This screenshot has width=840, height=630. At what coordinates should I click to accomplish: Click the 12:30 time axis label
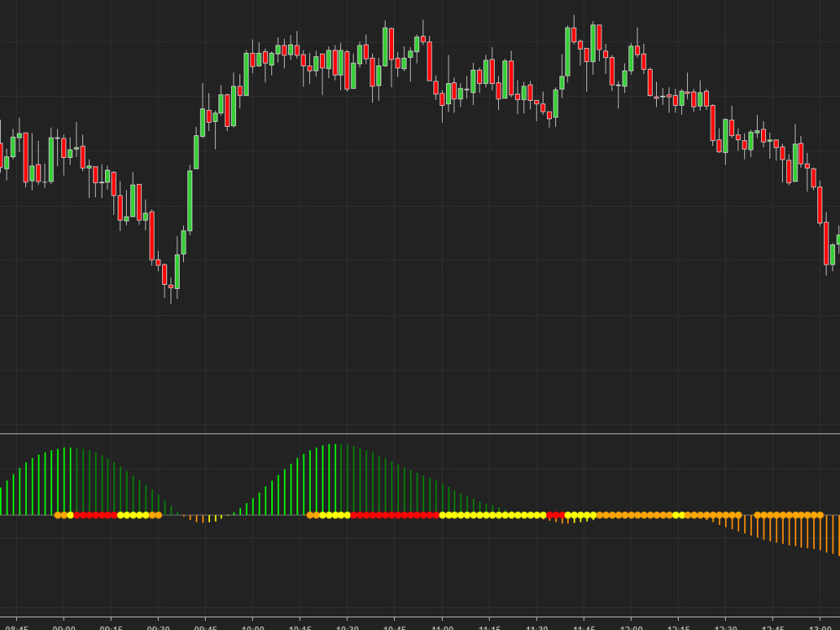726,627
